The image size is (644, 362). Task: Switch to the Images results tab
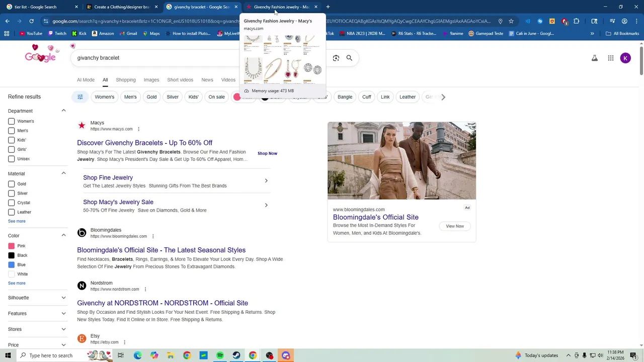[151, 80]
